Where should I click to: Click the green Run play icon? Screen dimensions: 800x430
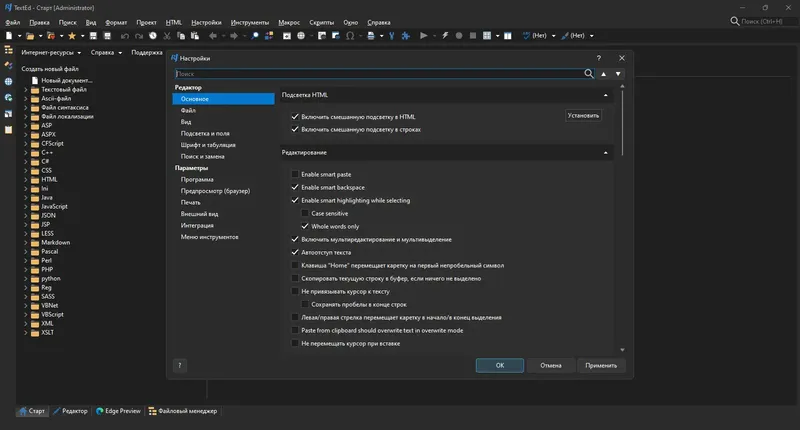pyautogui.click(x=423, y=36)
